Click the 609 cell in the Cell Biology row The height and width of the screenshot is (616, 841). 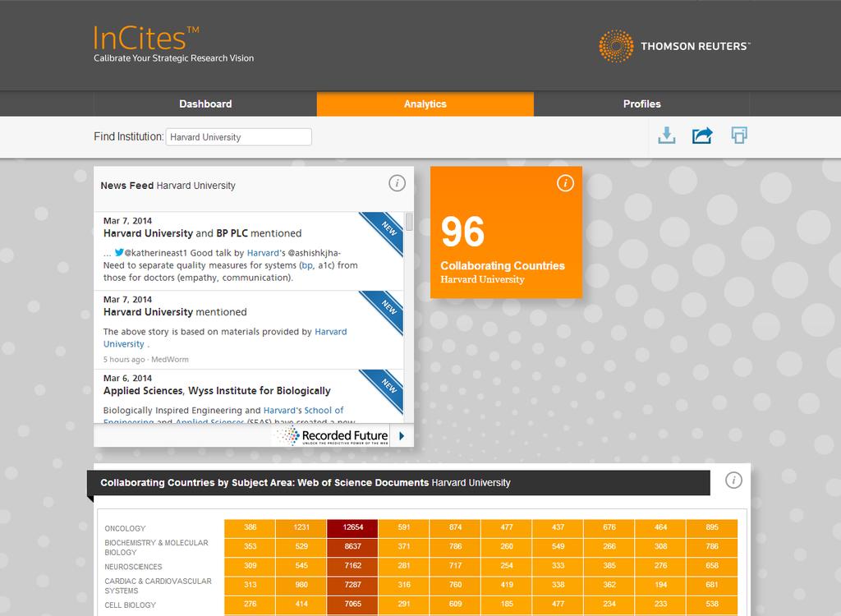pos(455,605)
